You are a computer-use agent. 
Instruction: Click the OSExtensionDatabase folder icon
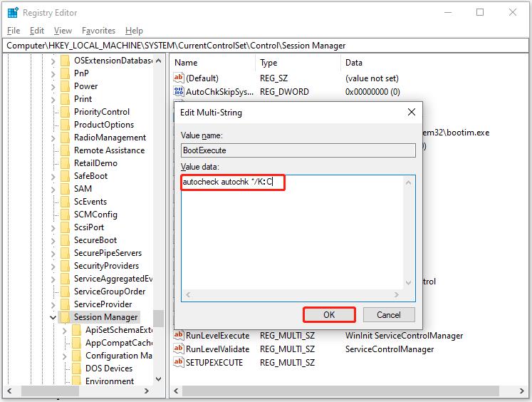coord(65,61)
